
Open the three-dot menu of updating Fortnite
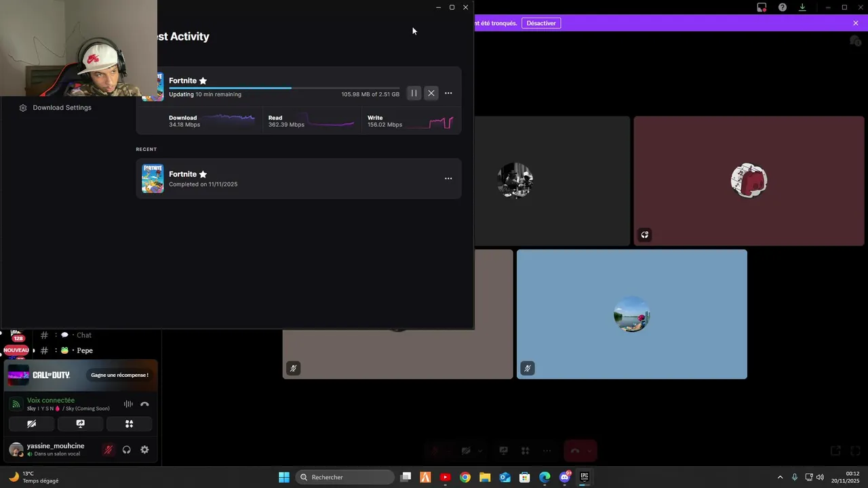[x=448, y=94]
